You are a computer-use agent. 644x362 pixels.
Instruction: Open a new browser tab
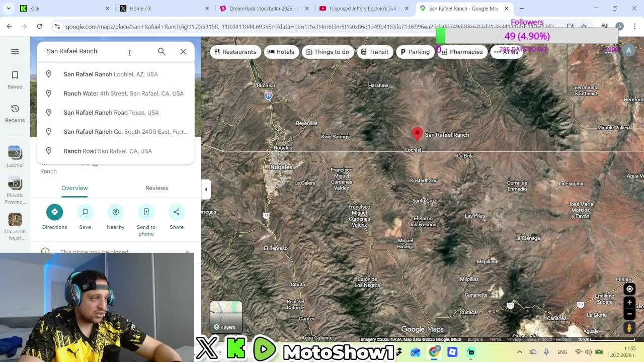click(x=522, y=9)
